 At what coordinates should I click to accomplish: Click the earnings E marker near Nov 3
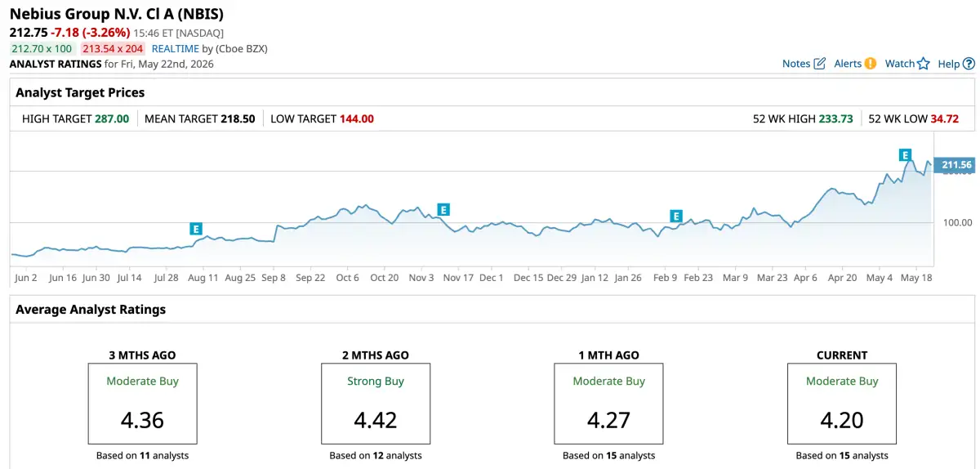[443, 210]
